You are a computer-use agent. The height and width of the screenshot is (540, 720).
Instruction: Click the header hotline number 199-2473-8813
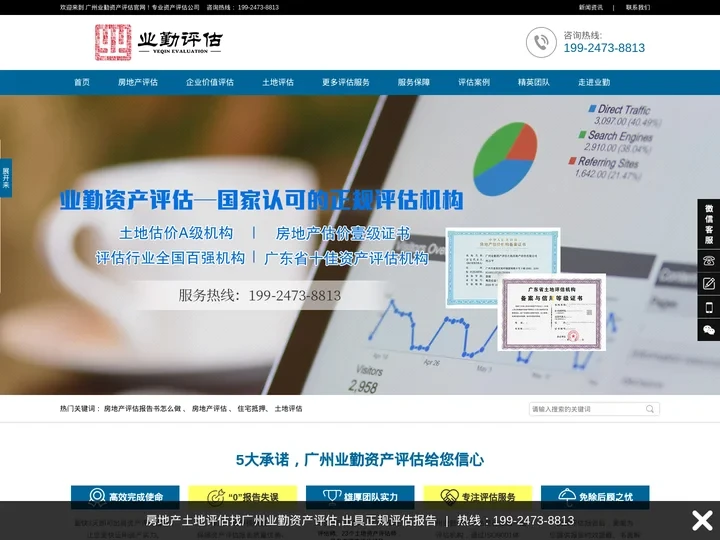click(604, 48)
